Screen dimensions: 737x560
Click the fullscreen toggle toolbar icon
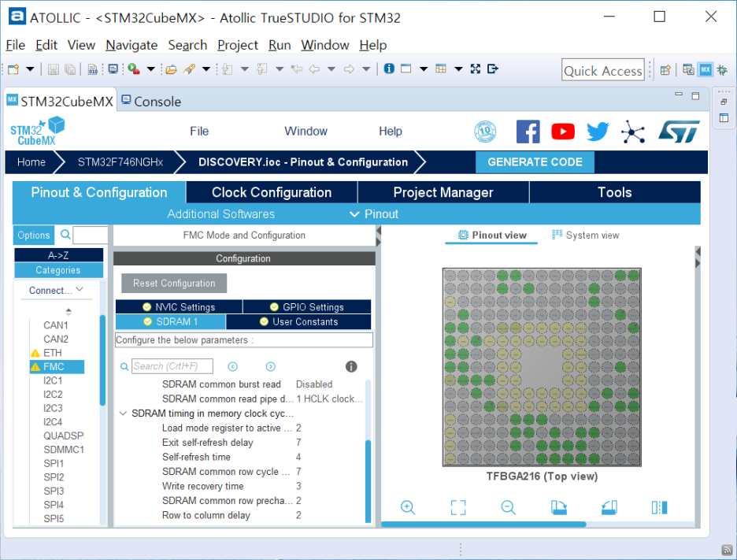(x=476, y=69)
